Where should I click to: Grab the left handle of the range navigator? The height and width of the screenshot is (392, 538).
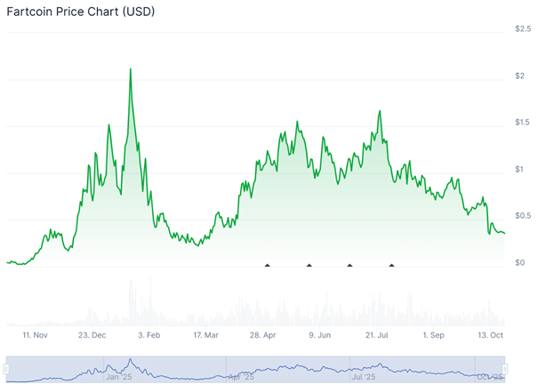coord(6,369)
